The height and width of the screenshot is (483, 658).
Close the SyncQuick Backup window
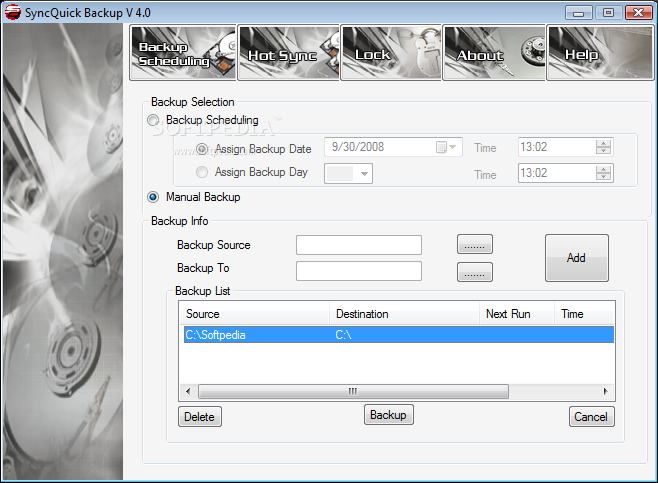[638, 13]
